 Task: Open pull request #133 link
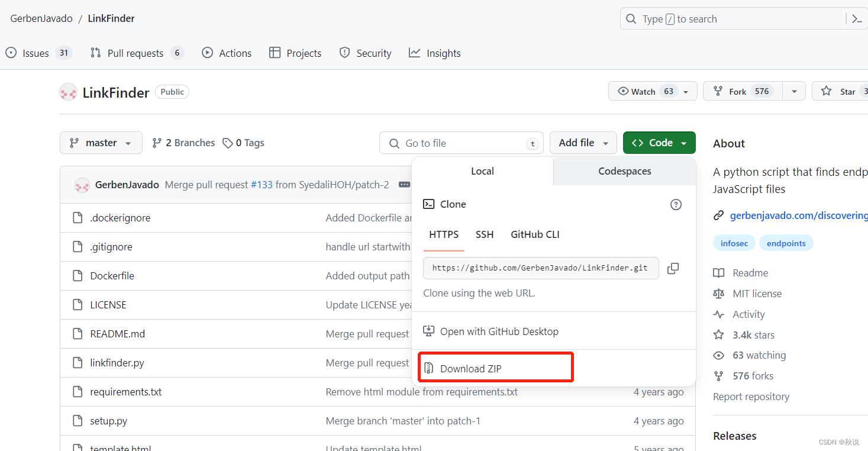coord(262,185)
